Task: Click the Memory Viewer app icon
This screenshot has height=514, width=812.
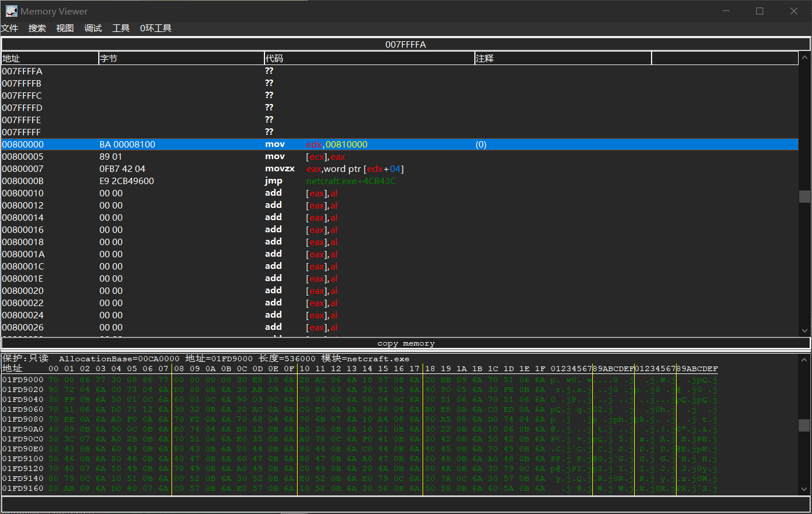Action: tap(11, 11)
